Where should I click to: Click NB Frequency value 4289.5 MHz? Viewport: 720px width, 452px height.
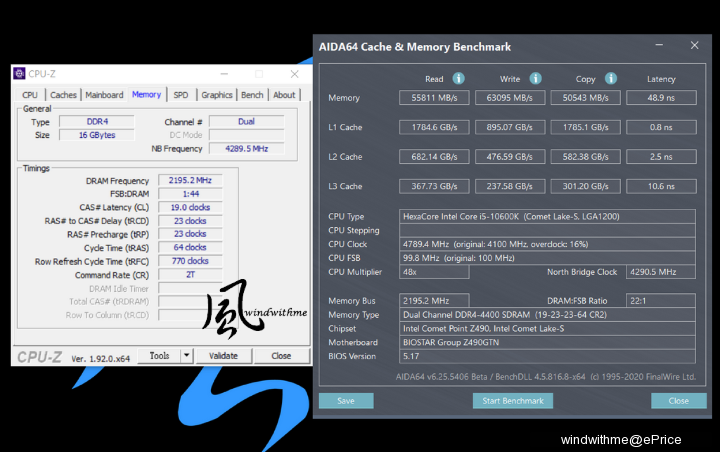click(247, 148)
